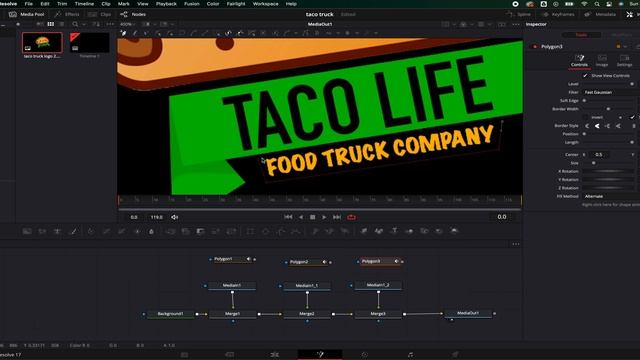The height and width of the screenshot is (360, 640).
Task: Open the Timeline menu
Action: tap(84, 4)
